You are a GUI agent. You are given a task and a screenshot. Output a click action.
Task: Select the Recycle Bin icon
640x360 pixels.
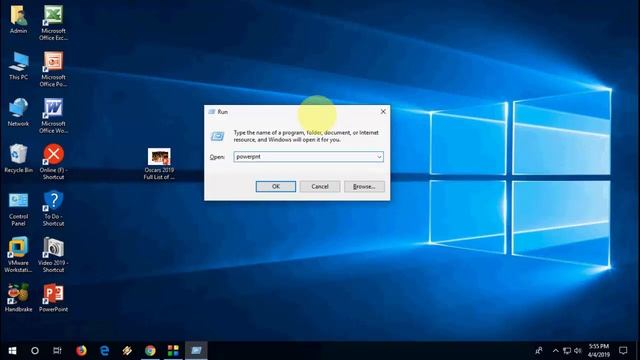click(x=18, y=158)
